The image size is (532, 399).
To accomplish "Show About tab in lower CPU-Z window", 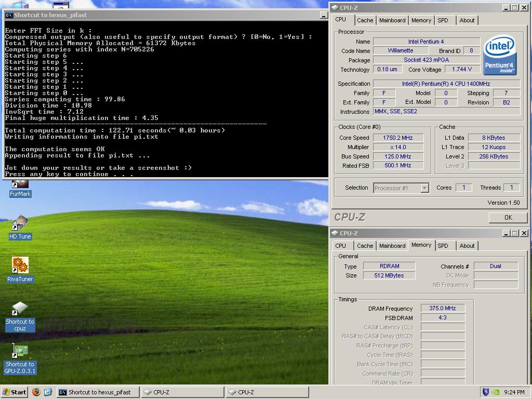I will point(467,246).
